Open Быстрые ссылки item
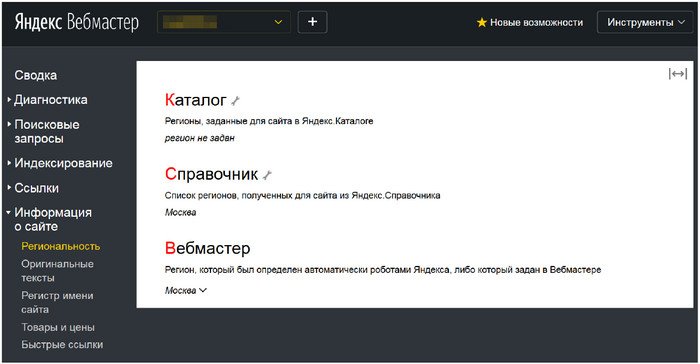 (62, 345)
